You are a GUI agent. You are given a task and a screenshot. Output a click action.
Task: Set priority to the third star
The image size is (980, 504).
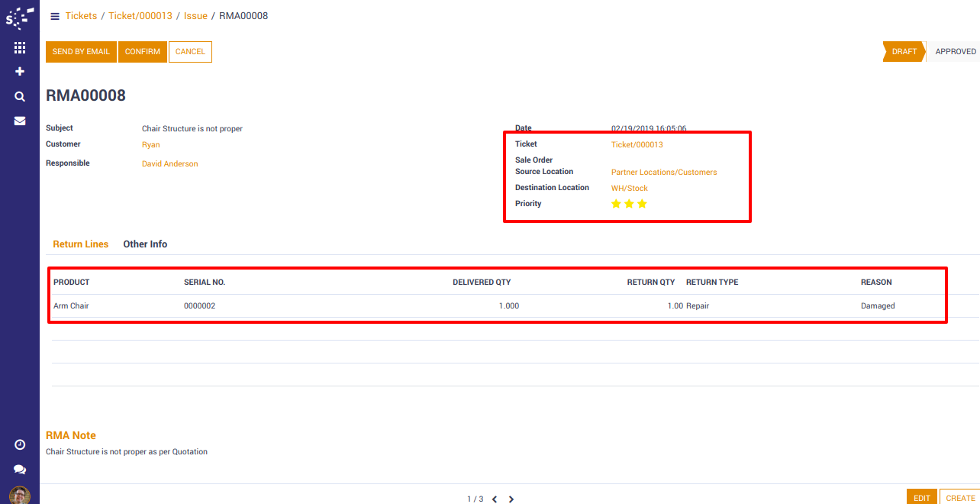[x=642, y=204]
